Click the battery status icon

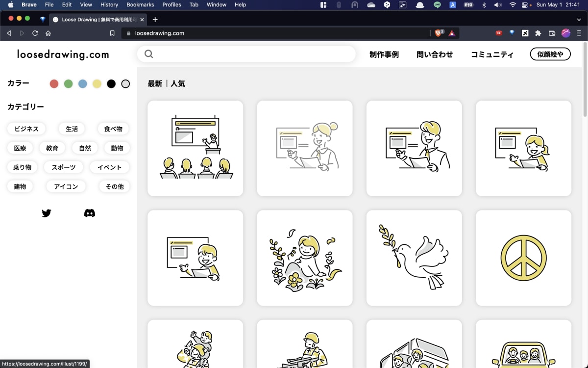468,5
